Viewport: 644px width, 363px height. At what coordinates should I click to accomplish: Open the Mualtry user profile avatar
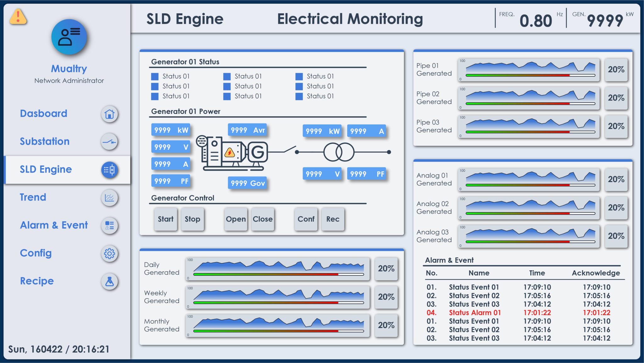(x=69, y=37)
